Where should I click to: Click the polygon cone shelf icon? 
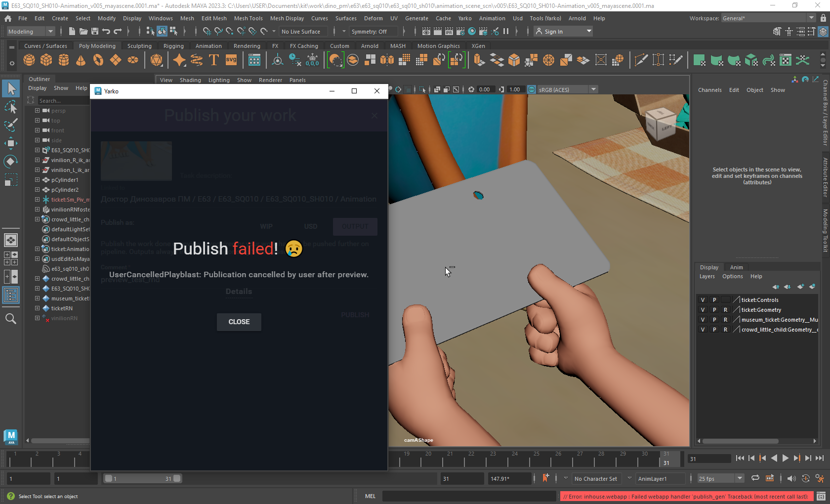coord(81,60)
